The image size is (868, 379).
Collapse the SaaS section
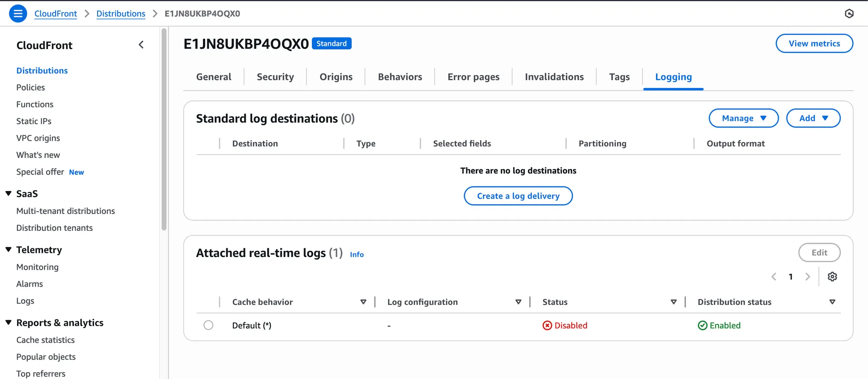[x=8, y=194]
